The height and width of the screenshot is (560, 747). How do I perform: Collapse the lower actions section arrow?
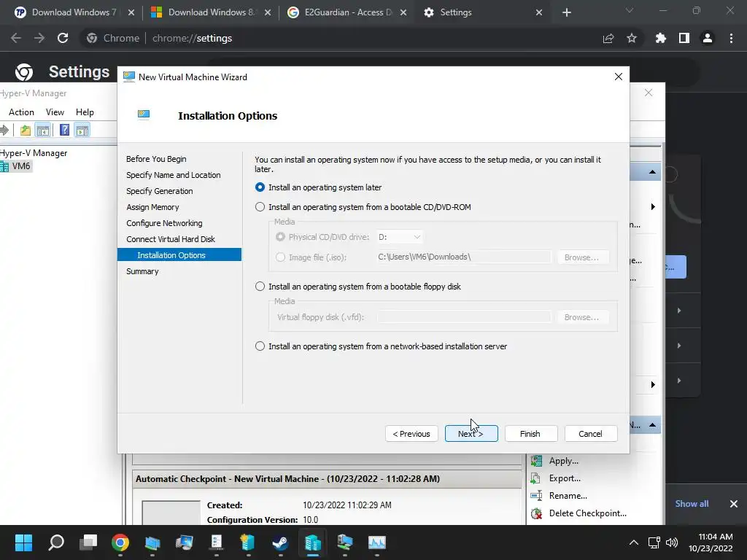(x=652, y=425)
